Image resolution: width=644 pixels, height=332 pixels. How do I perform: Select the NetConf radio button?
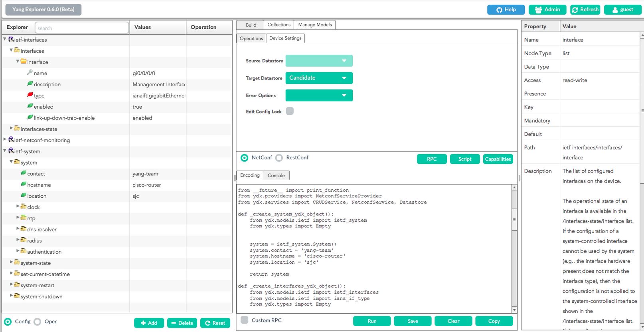pyautogui.click(x=244, y=158)
